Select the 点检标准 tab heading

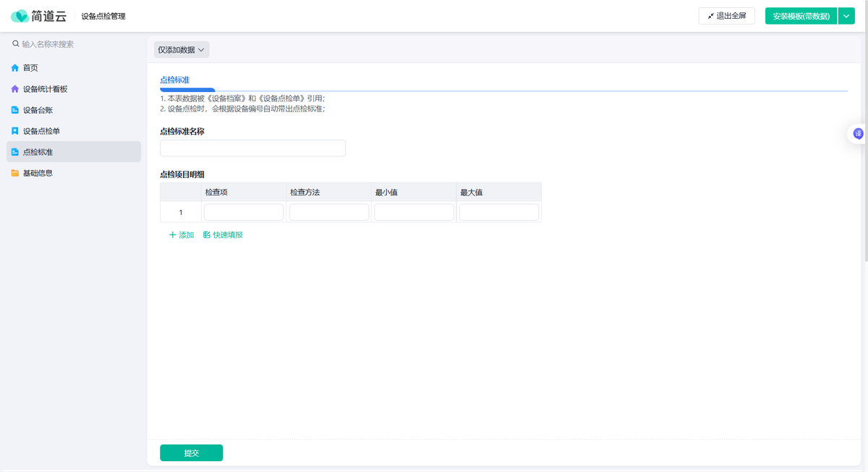174,80
